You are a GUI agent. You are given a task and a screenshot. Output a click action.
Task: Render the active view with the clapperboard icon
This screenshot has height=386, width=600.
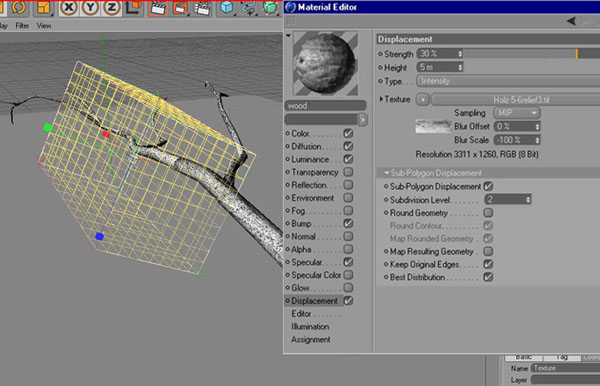pos(158,8)
